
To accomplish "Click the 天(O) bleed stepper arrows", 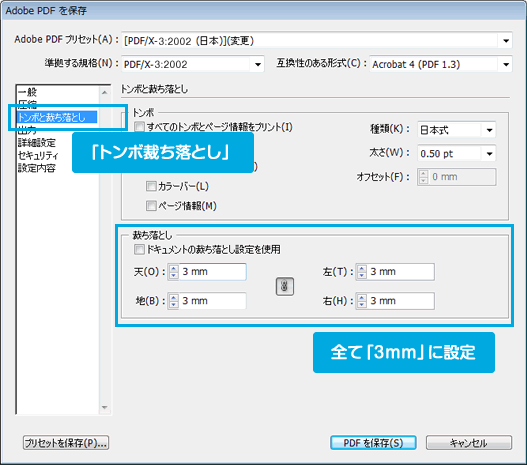I will point(173,271).
